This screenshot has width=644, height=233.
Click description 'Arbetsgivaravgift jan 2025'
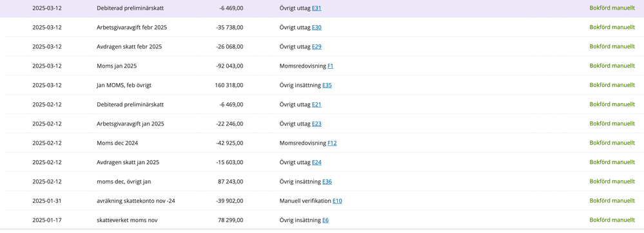click(x=130, y=124)
